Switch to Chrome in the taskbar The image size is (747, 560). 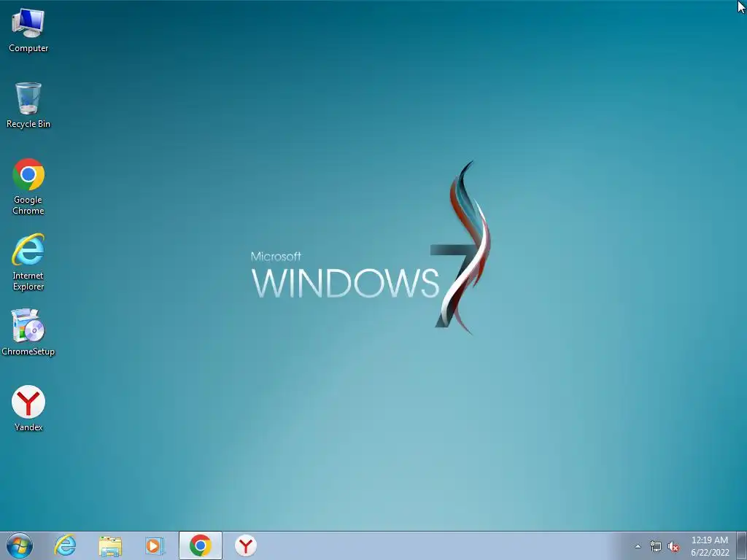pyautogui.click(x=201, y=545)
